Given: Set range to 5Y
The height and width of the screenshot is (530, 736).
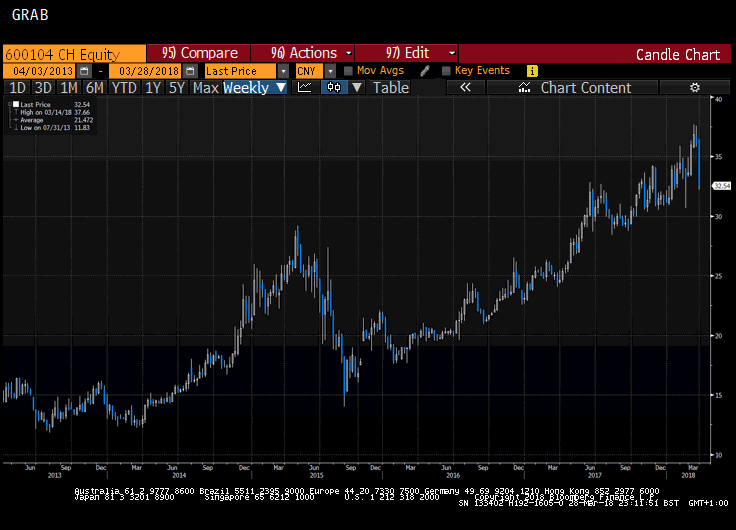Looking at the screenshot, I should (x=177, y=87).
